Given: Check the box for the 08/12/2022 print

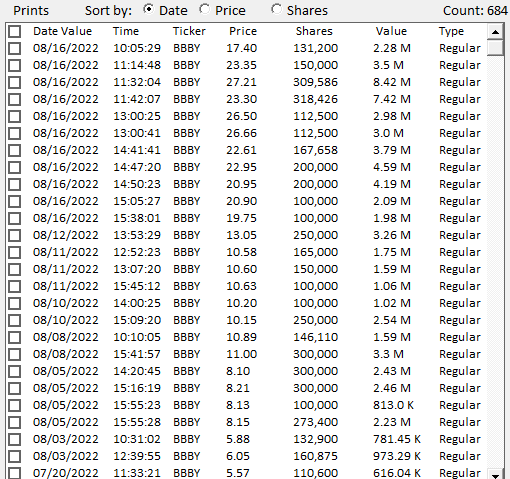Looking at the screenshot, I should pos(15,235).
